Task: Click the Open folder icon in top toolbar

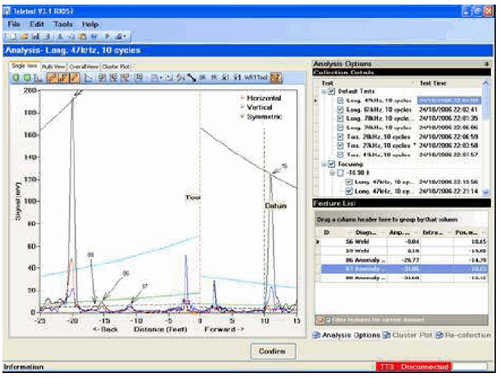Action: point(24,37)
